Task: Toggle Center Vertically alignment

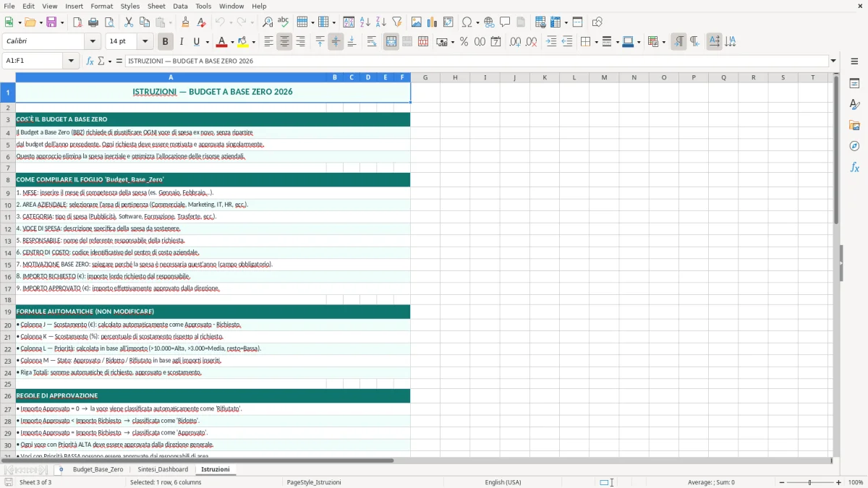Action: click(336, 42)
